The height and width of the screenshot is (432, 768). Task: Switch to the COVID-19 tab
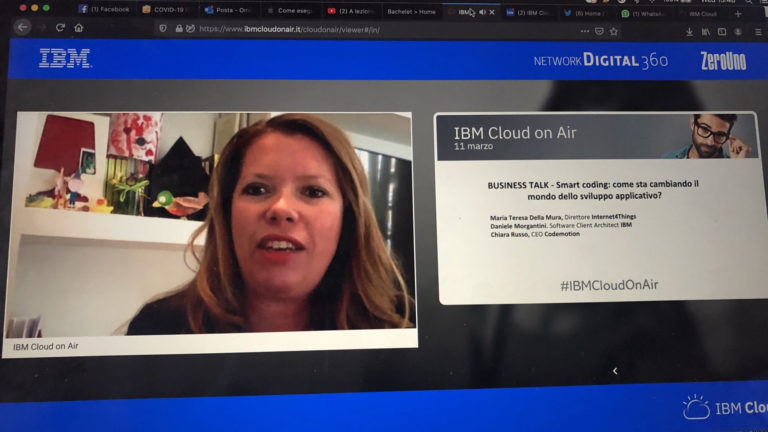[x=166, y=9]
